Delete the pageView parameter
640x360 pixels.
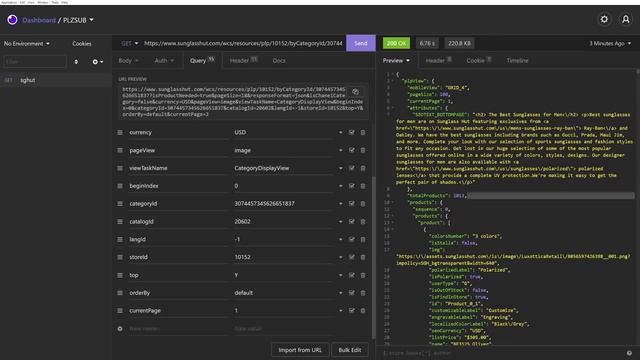[363, 150]
